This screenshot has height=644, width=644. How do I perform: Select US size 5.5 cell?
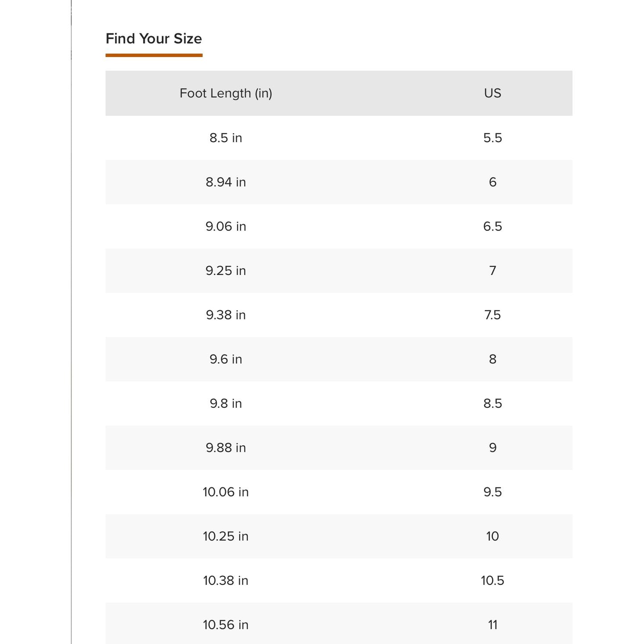(492, 138)
